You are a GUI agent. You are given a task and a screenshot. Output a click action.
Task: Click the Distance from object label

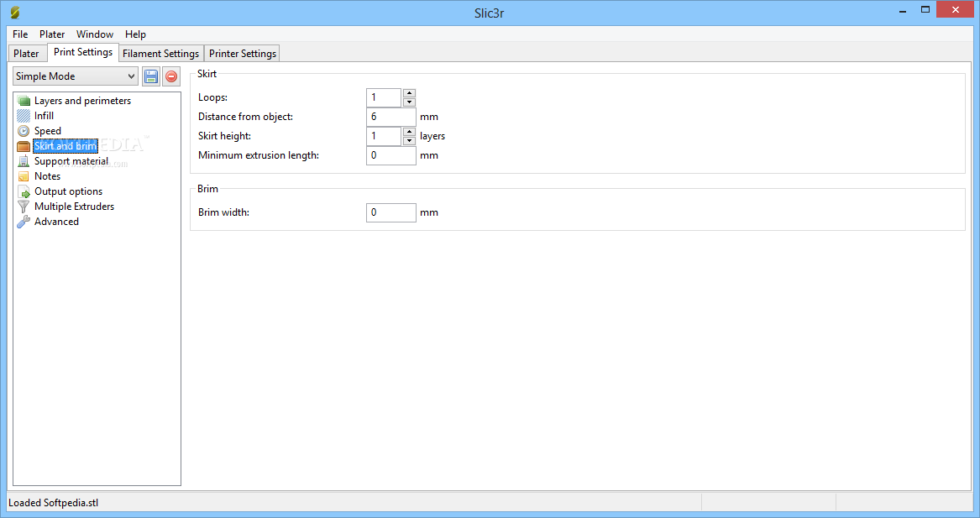click(245, 117)
